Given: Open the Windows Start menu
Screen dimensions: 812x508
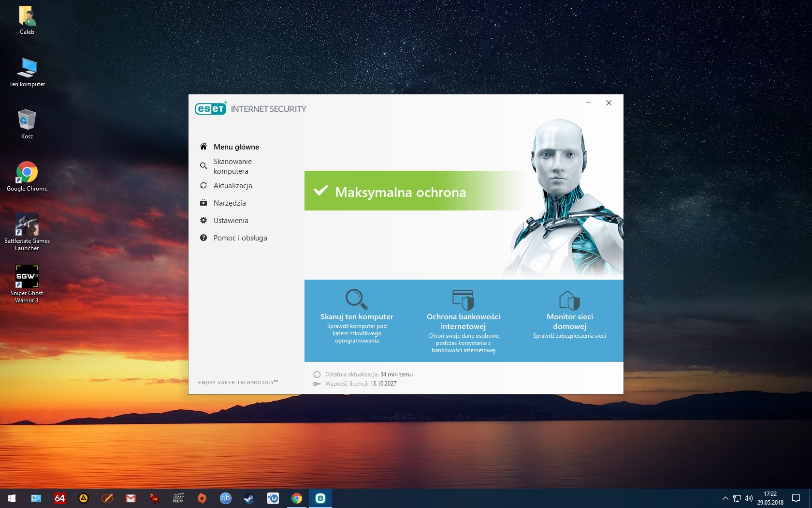Looking at the screenshot, I should 12,498.
